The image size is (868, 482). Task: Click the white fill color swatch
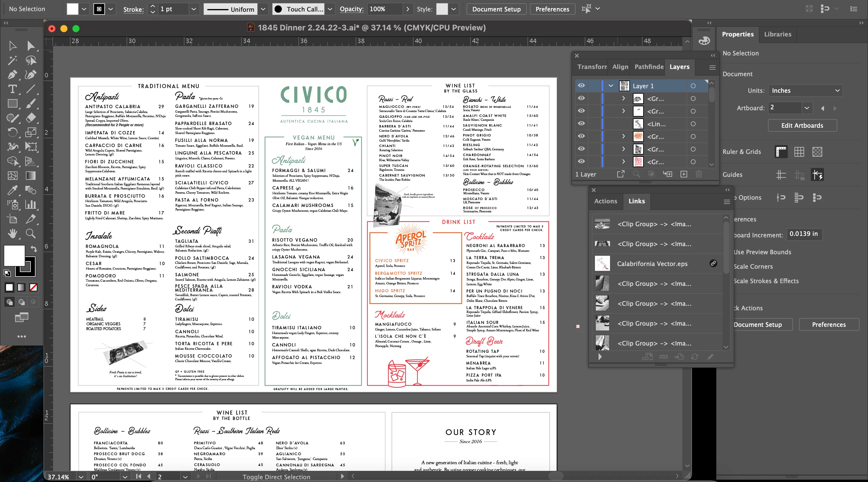pos(72,9)
